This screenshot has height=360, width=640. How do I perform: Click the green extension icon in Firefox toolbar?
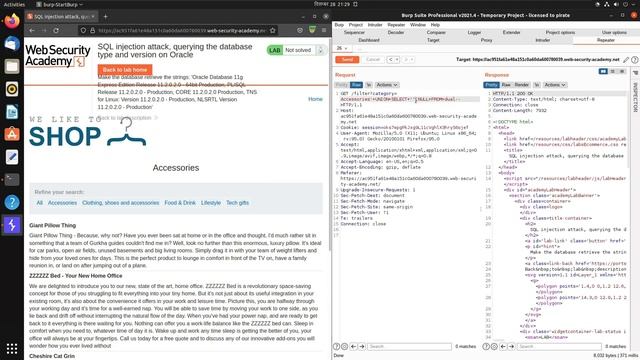312,30
